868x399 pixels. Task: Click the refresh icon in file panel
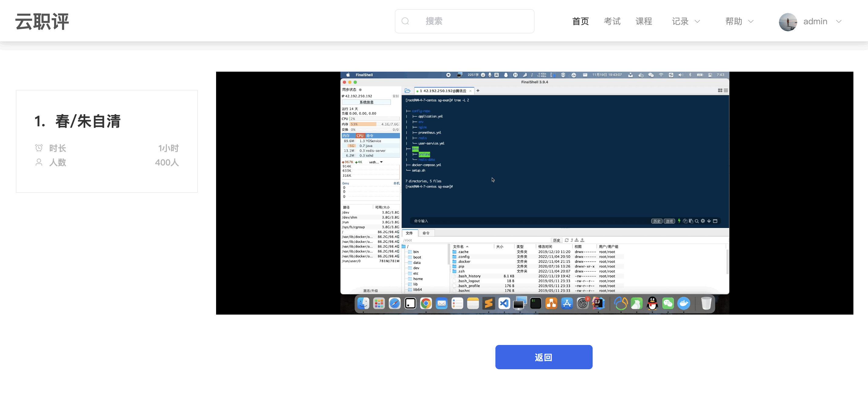567,240
